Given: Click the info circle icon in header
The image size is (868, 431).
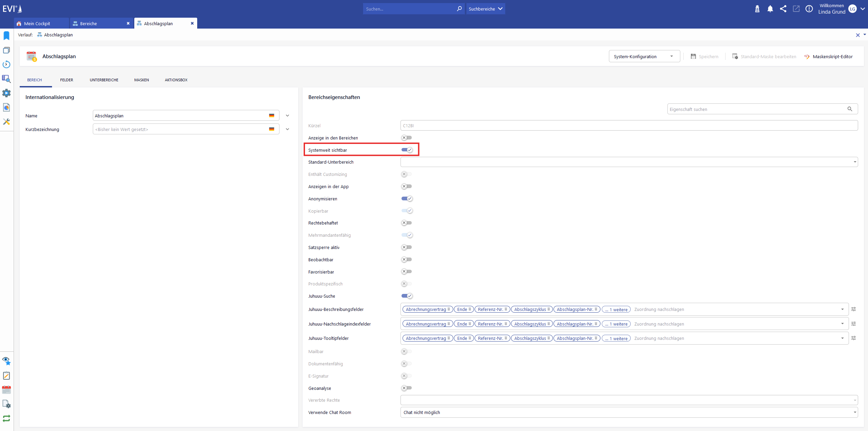Looking at the screenshot, I should click(809, 9).
